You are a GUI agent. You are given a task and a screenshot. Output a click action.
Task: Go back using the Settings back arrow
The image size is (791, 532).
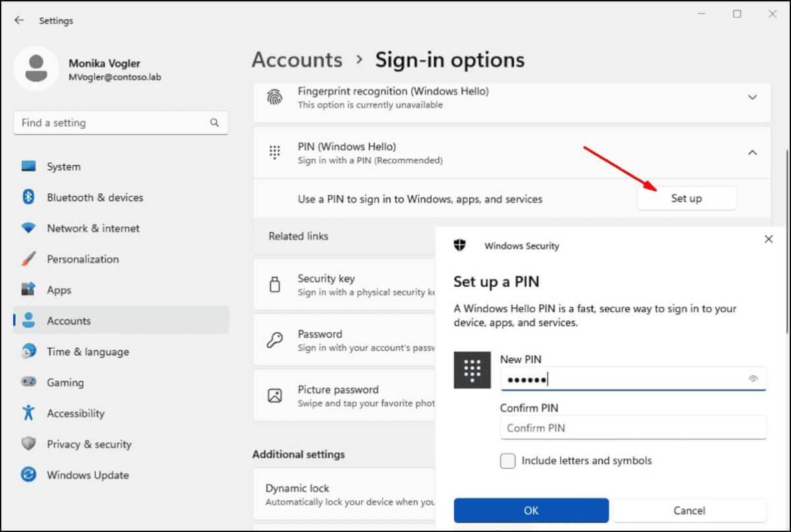pyautogui.click(x=19, y=20)
